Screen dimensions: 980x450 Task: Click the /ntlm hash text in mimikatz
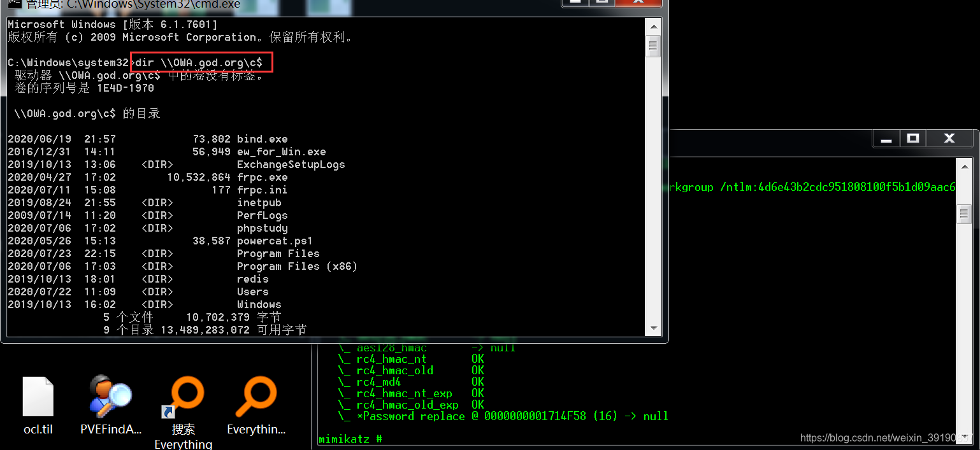click(x=837, y=187)
